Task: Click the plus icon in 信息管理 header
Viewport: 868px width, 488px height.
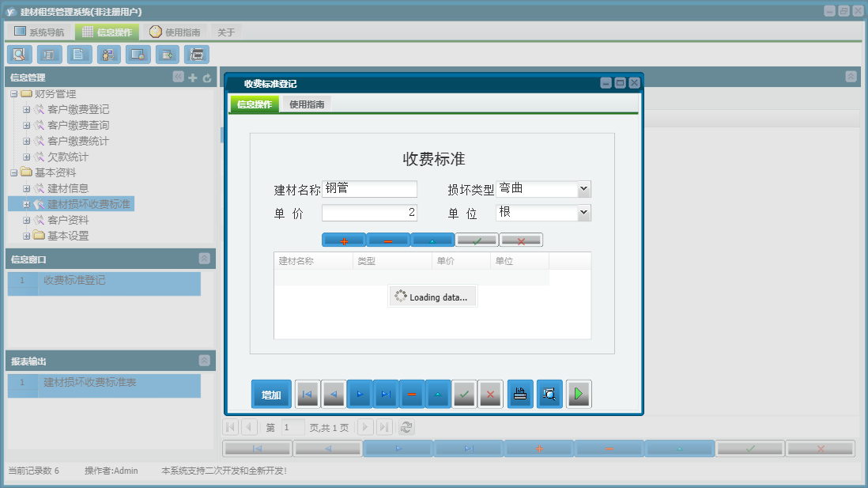Action: (193, 78)
